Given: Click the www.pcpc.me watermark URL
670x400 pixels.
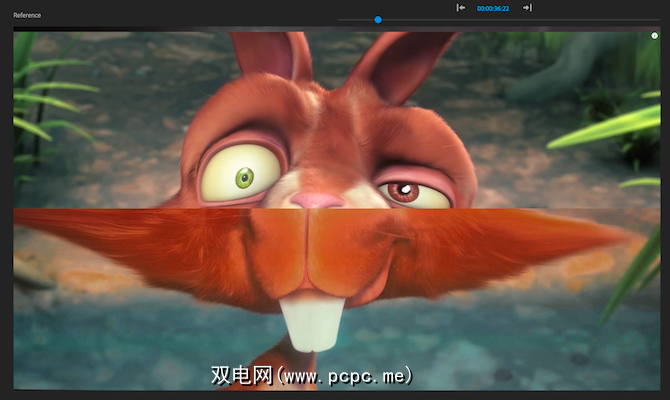Looking at the screenshot, I should [x=345, y=375].
